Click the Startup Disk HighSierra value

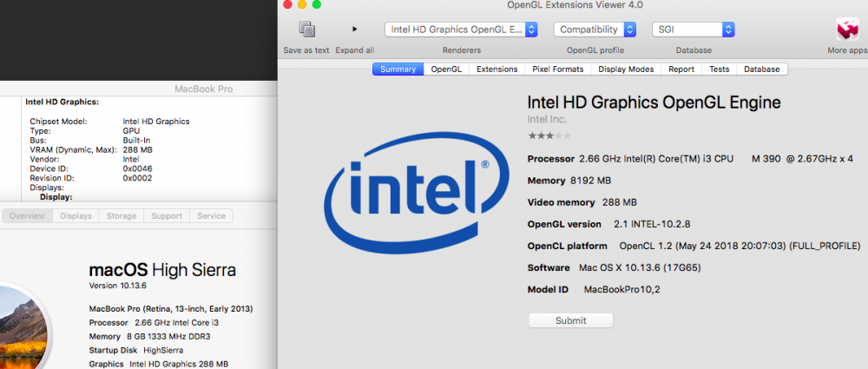pos(163,350)
